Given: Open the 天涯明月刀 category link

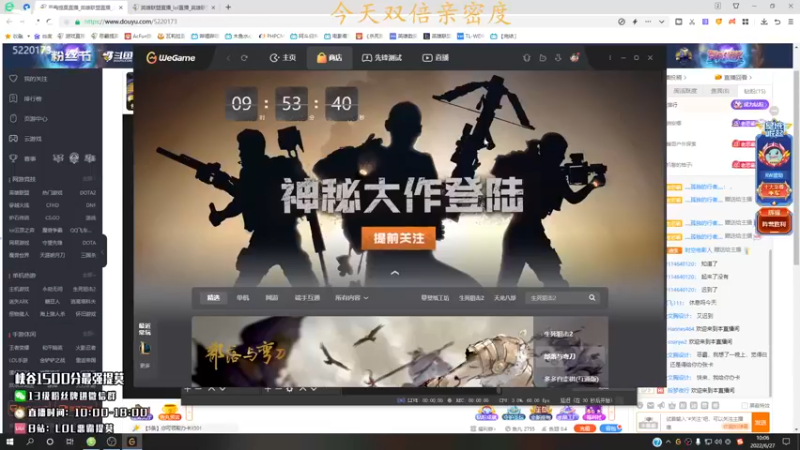Looking at the screenshot, I should (x=53, y=255).
